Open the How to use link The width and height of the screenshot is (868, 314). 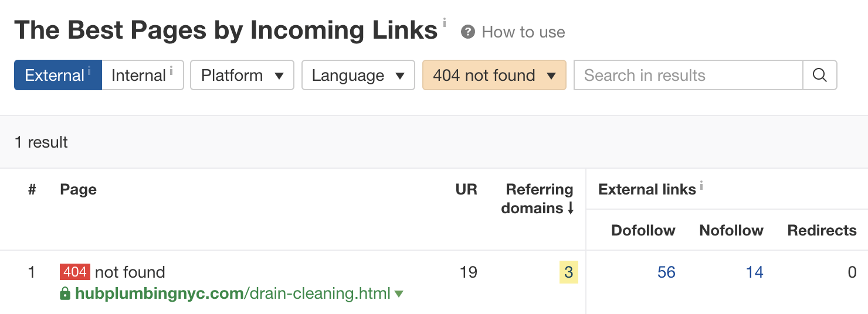(523, 32)
